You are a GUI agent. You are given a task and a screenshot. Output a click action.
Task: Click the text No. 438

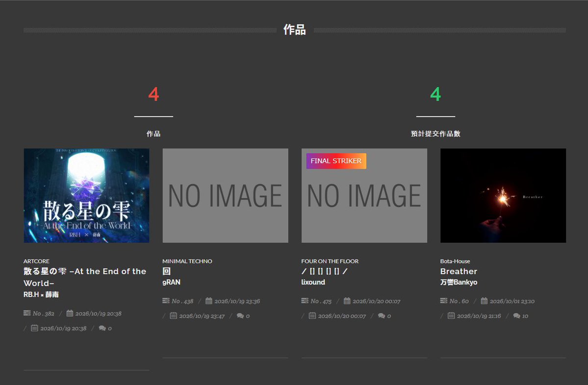(182, 301)
